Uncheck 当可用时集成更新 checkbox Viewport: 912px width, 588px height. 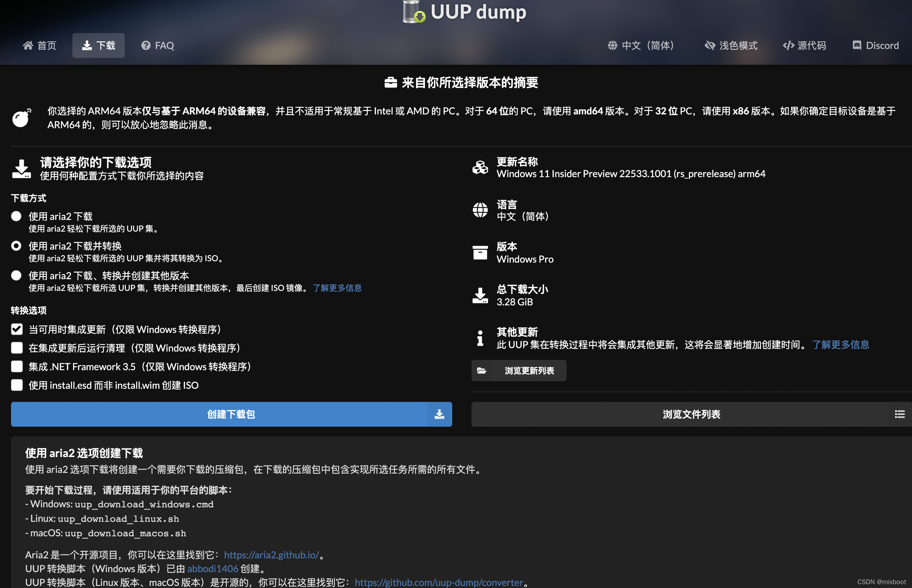(17, 329)
